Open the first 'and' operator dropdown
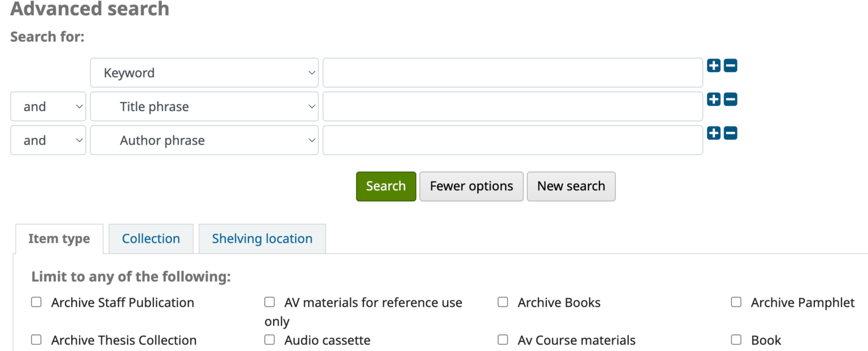This screenshot has height=351, width=868. (48, 106)
